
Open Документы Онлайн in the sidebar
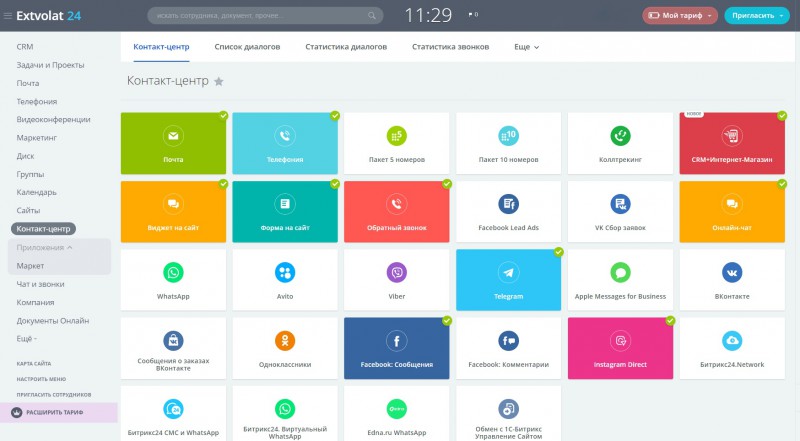click(53, 321)
